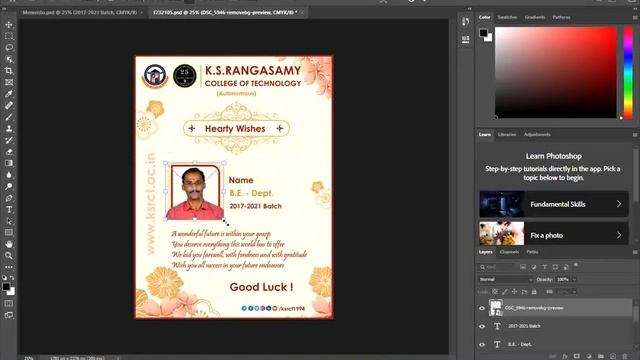Viewport: 640px width, 360px height.
Task: Select the Gradient tool
Action: [x=9, y=163]
